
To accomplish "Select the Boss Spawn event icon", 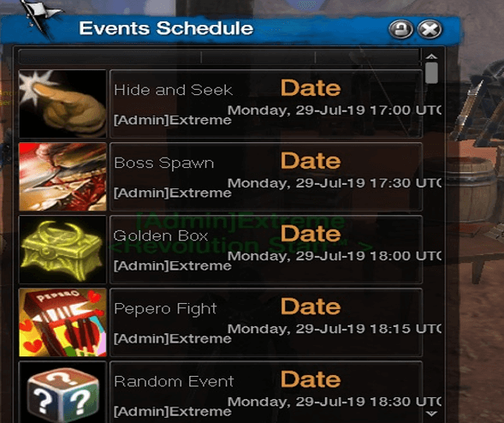I will (x=62, y=176).
